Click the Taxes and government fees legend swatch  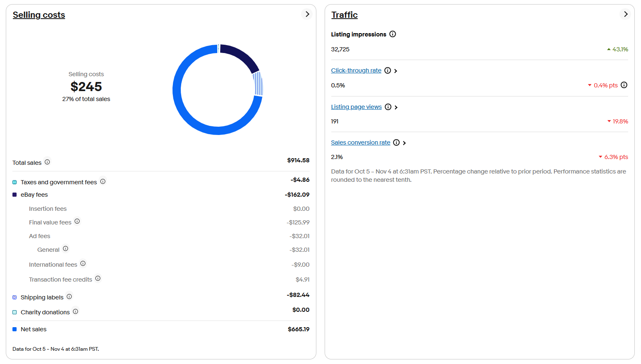15,182
